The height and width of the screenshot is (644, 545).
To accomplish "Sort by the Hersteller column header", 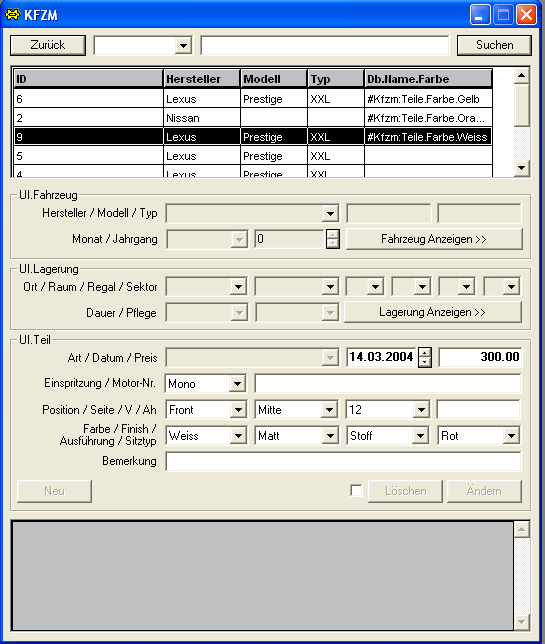I will (202, 79).
